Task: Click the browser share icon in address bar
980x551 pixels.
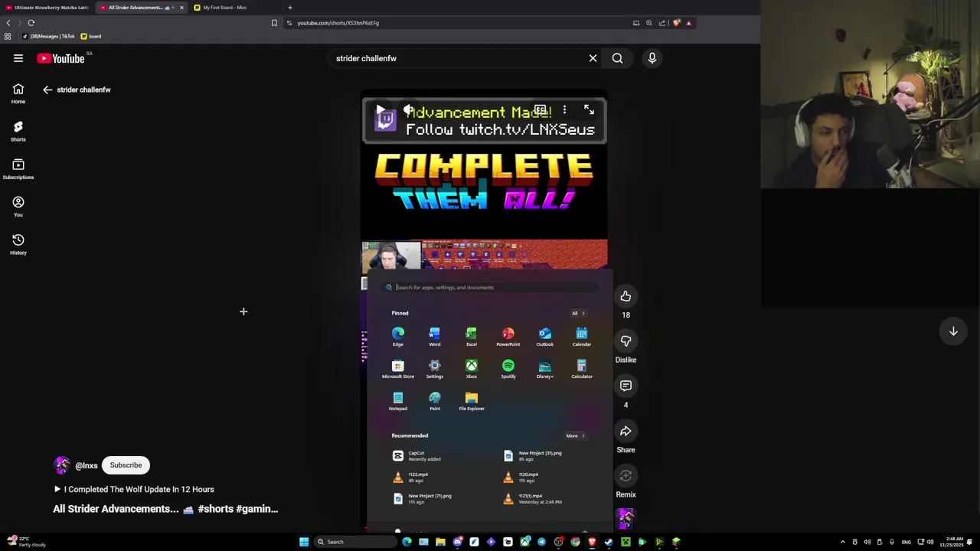Action: [662, 23]
